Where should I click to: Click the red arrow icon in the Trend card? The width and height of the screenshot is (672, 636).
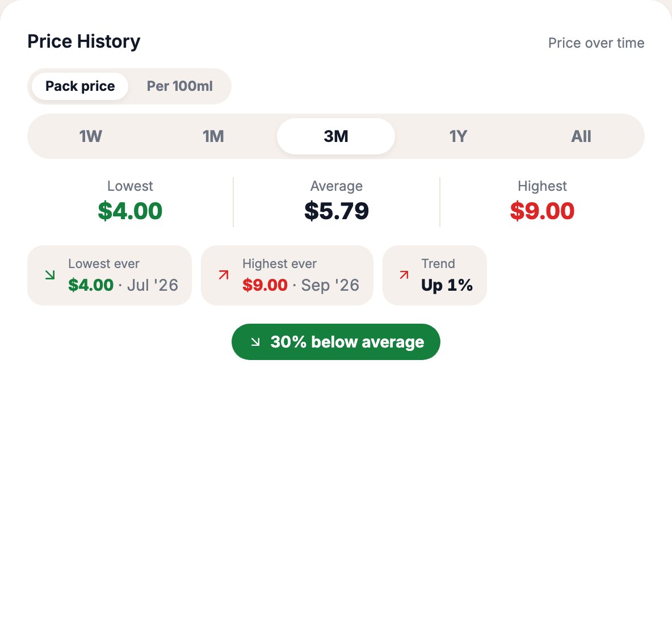[x=404, y=275]
